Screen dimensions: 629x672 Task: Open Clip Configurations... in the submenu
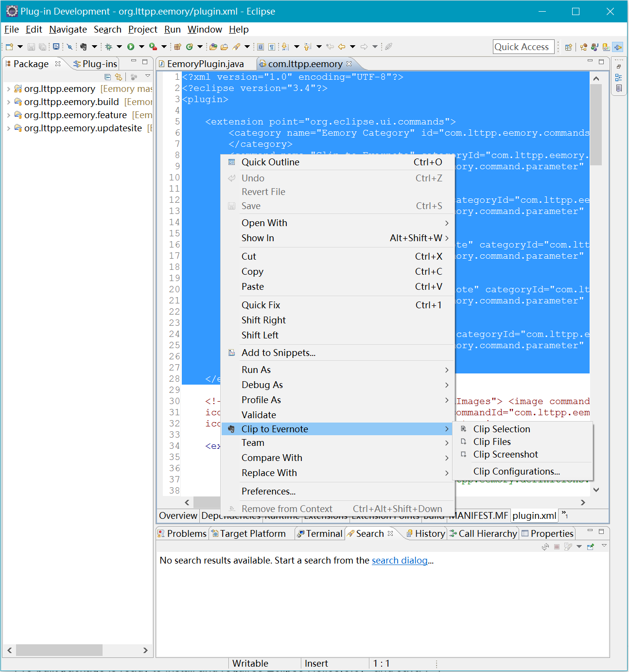click(523, 471)
